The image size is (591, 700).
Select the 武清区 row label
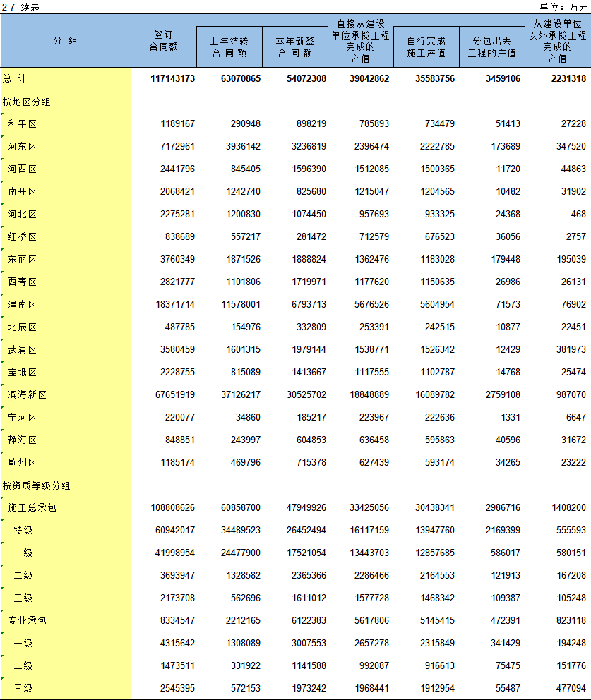pos(23,349)
